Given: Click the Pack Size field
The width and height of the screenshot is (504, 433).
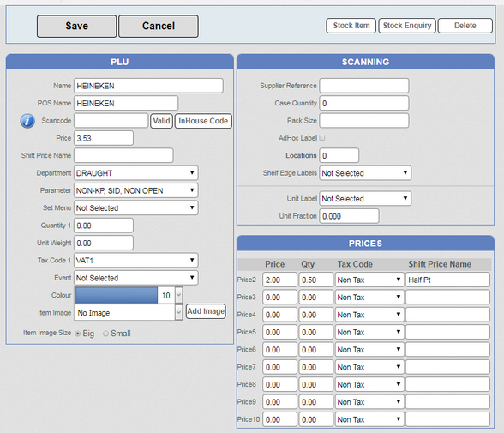Looking at the screenshot, I should click(364, 121).
